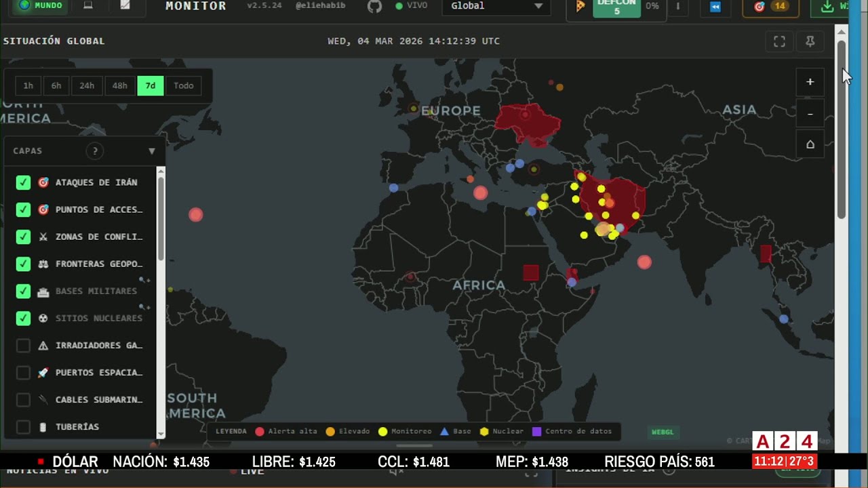Click the Elevado orange legend swatch

pyautogui.click(x=330, y=431)
